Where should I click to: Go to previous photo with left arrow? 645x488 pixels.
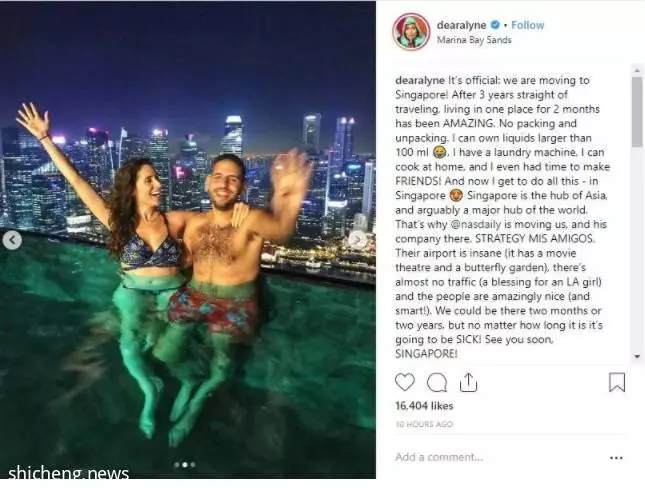(12, 240)
